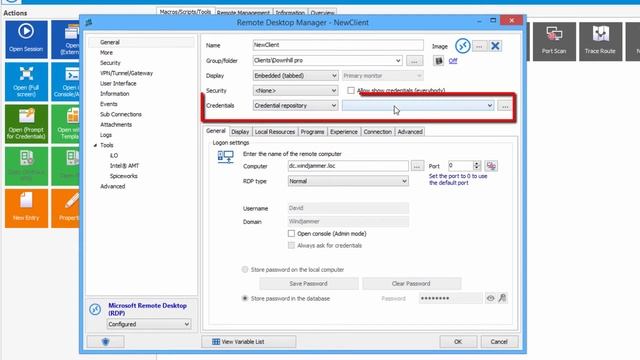640x360 pixels.
Task: Click Open (Prompt for Credentials) tile
Action: click(26, 124)
